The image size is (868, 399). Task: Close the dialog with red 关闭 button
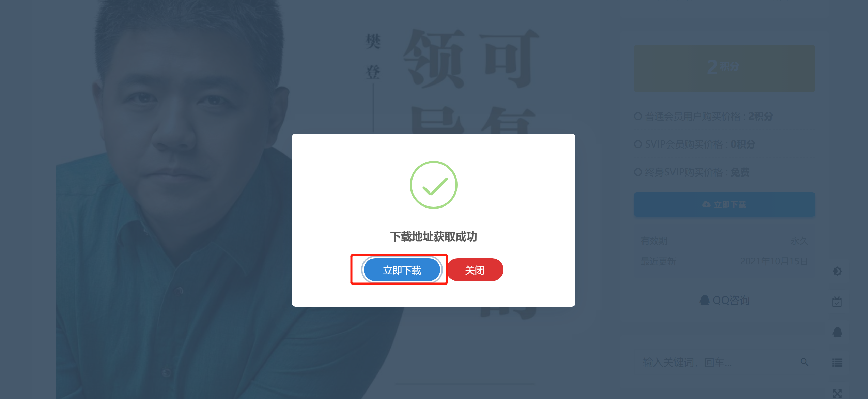475,270
